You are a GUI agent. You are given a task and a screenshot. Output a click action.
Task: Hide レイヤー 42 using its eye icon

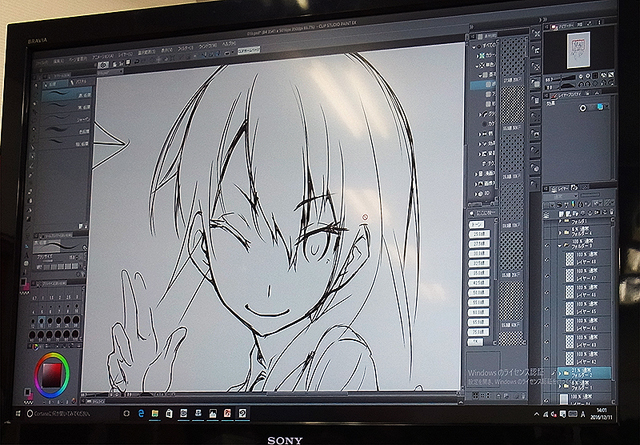click(547, 359)
